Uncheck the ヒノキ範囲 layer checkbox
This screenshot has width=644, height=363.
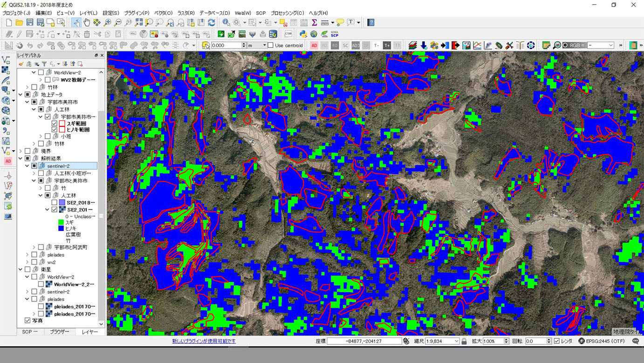(55, 130)
